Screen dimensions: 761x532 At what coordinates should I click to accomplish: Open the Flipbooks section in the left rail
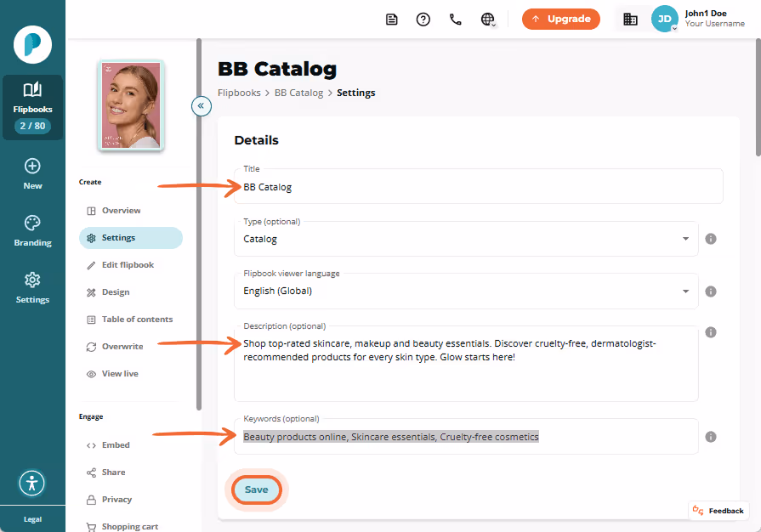point(32,107)
